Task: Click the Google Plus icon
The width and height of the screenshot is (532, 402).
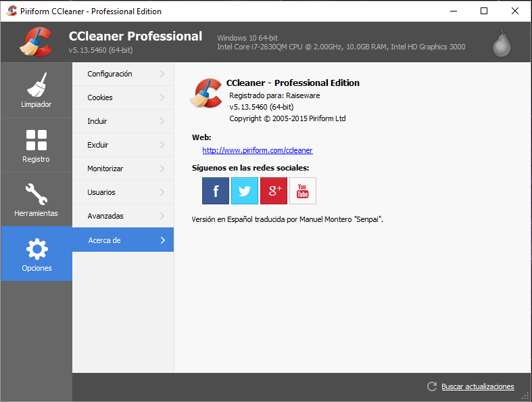Action: pos(274,191)
